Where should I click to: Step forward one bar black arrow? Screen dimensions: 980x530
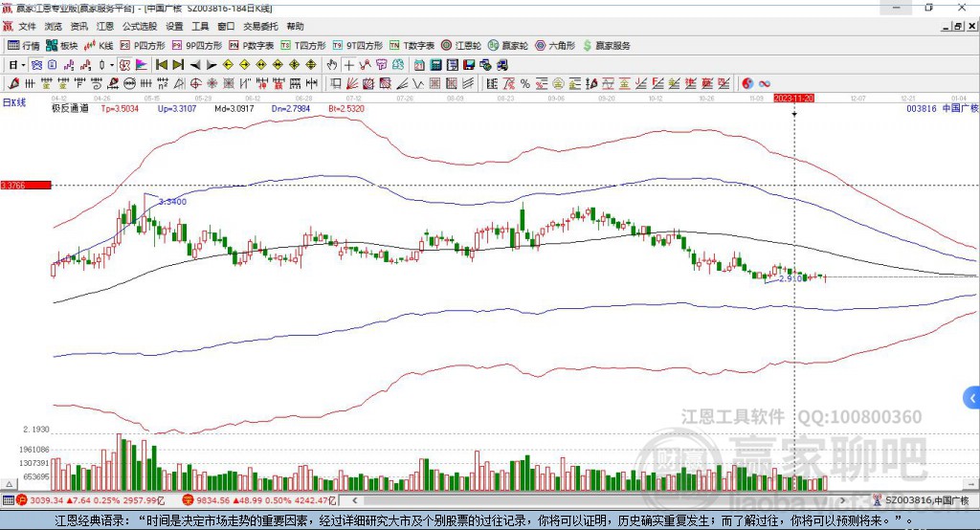point(212,65)
